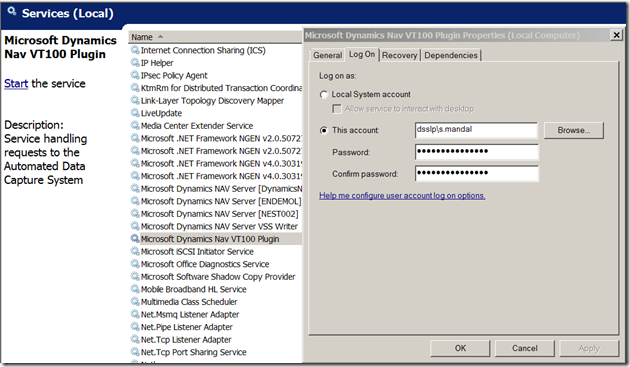630x367 pixels.
Task: Click the Apply button
Action: coord(589,348)
